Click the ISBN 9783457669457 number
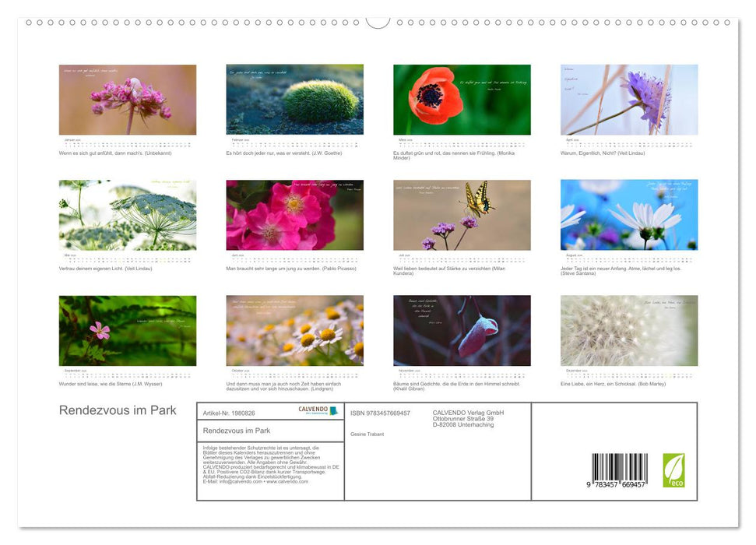This screenshot has width=756, height=545. (380, 413)
